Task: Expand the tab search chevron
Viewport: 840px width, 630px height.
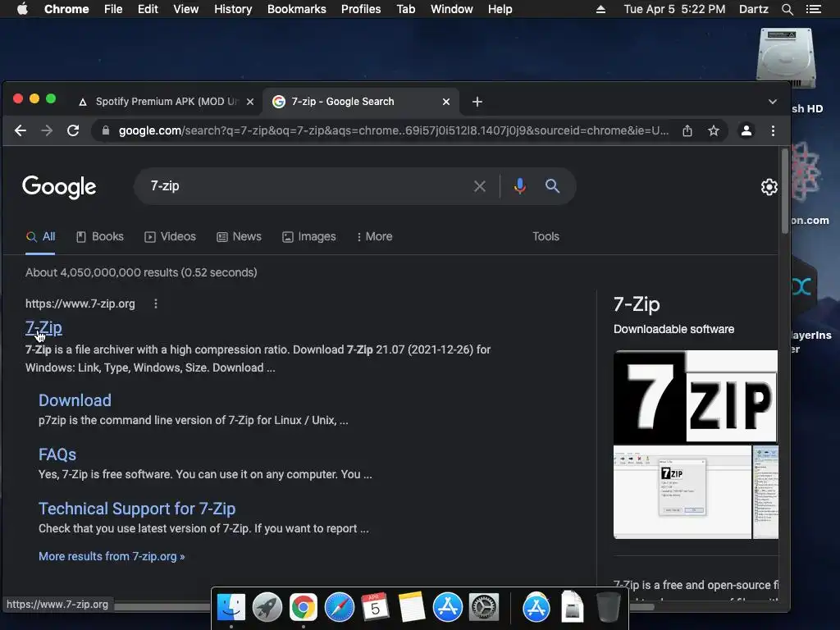Action: [x=773, y=102]
